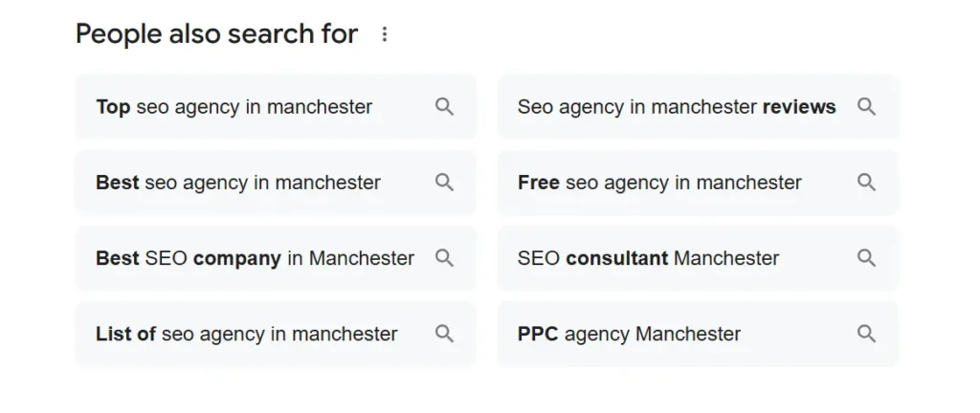This screenshot has width=980, height=413.
Task: Choose the SEO consultant Manchester suggestion
Action: pos(698,258)
